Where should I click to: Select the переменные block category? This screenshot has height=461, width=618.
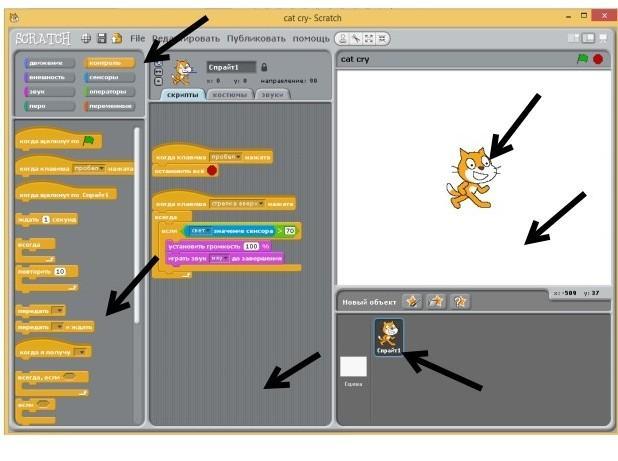tap(109, 106)
